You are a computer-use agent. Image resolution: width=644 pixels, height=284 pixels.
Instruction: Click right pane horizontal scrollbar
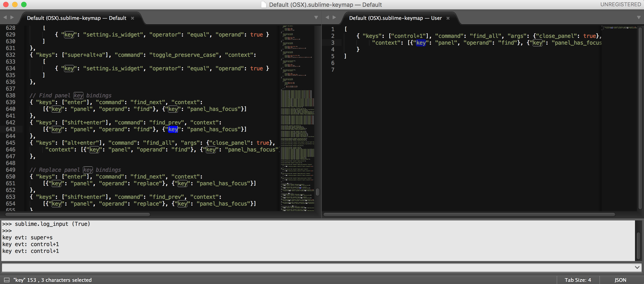[x=469, y=215]
